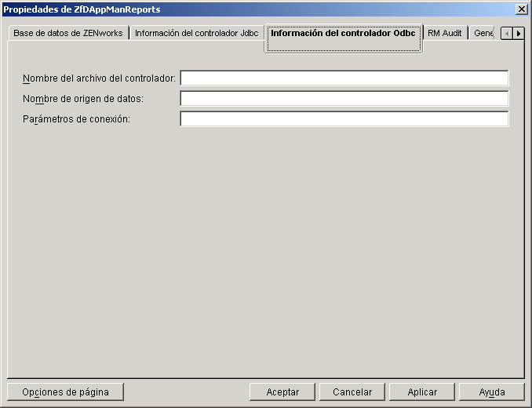Screen dimensions: 532x408
Task: Open help with the Ayuda button
Action: click(492, 392)
